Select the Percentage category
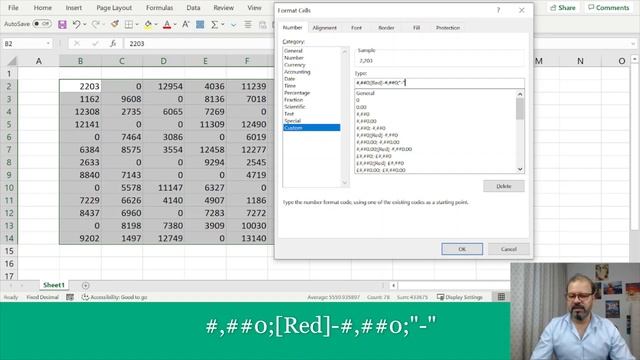This screenshot has height=360, width=640. pos(297,93)
